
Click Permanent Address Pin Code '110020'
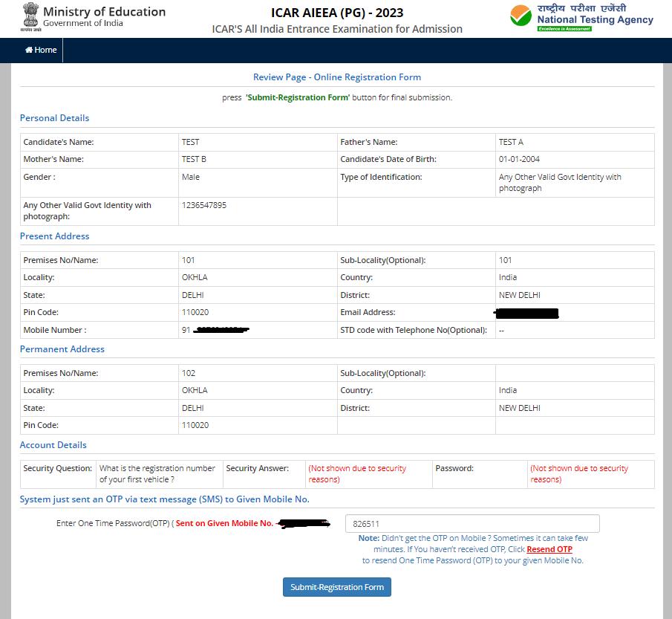point(195,425)
